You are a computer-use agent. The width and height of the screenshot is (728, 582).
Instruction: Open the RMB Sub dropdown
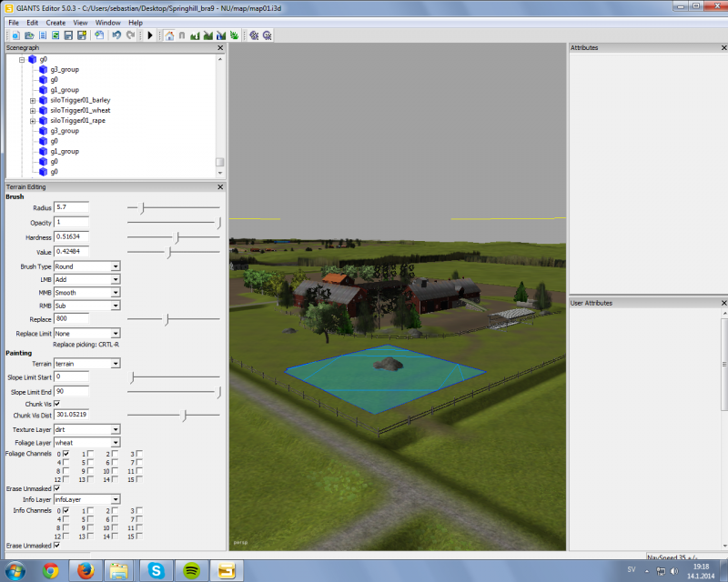pos(87,306)
